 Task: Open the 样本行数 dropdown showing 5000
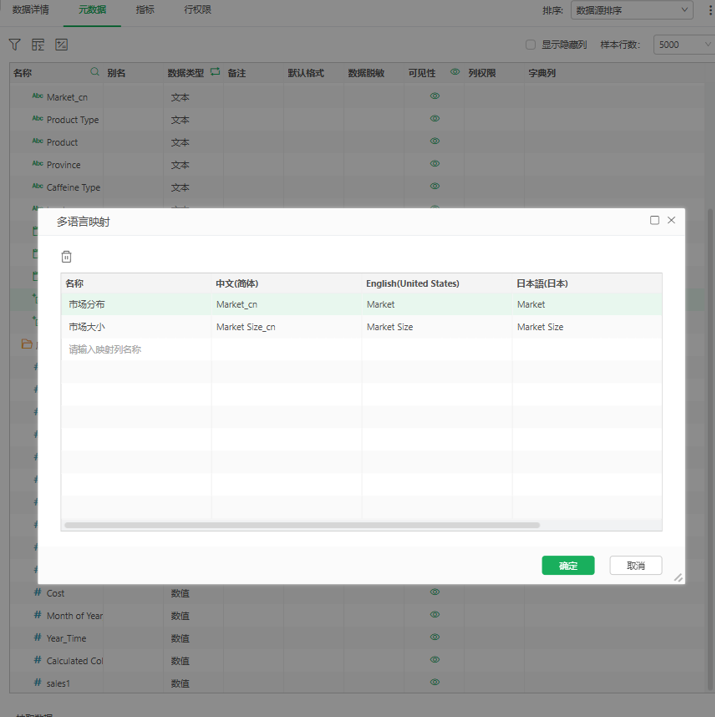[x=683, y=45]
